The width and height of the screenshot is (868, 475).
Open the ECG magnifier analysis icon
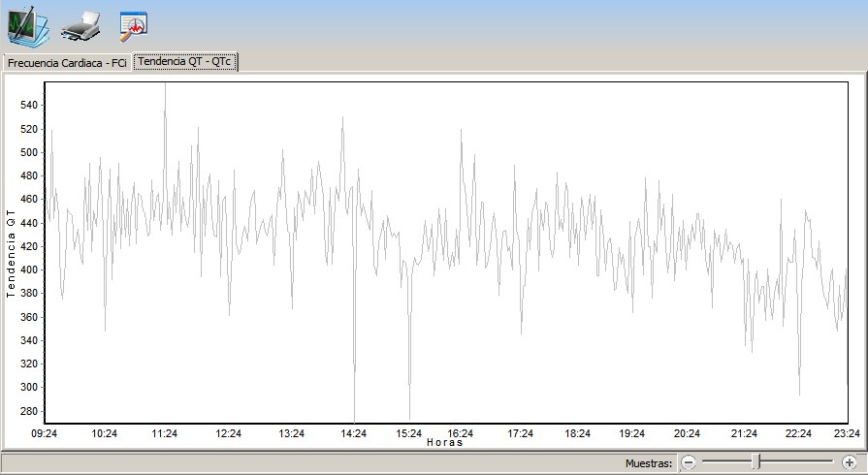(133, 26)
